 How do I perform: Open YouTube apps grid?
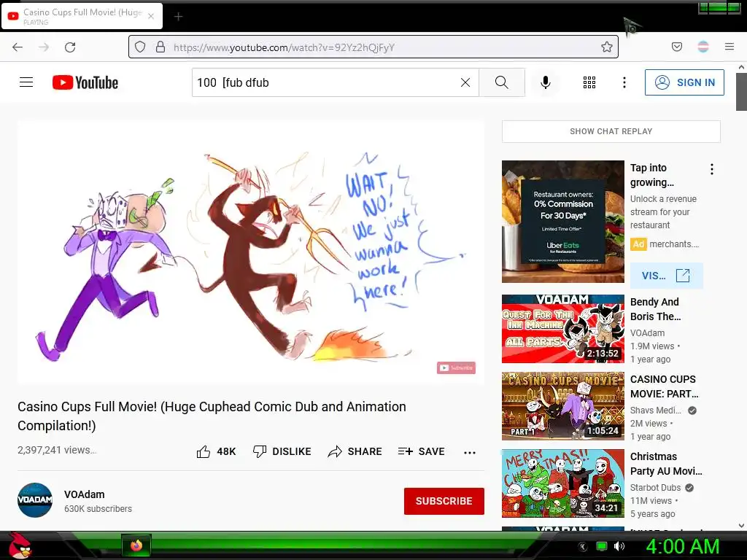589,82
